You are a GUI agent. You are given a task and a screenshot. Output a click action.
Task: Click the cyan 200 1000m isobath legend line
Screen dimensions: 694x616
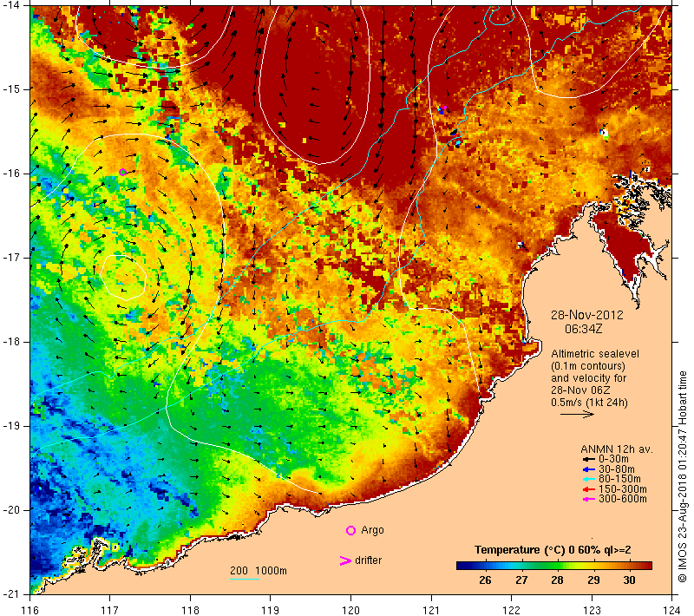(x=245, y=579)
